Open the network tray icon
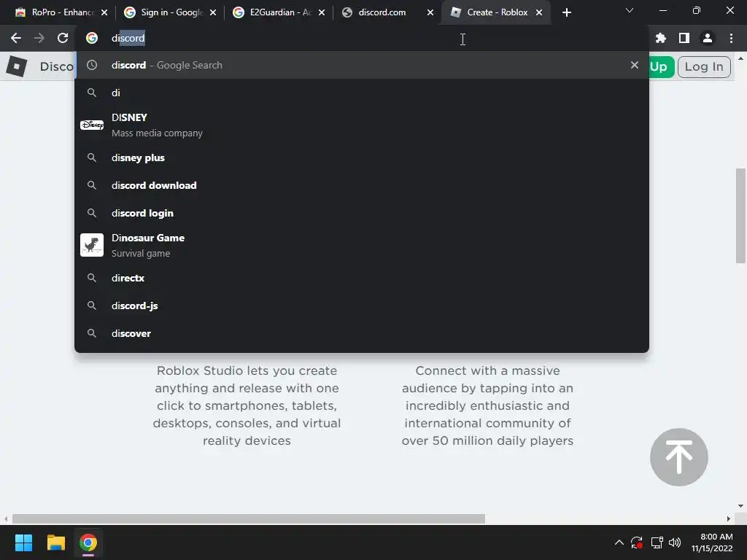 pos(657,542)
